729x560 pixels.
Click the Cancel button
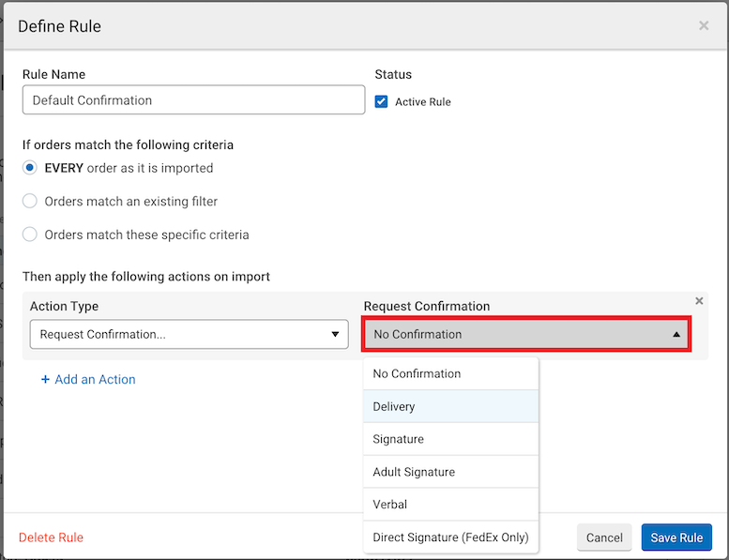point(604,537)
